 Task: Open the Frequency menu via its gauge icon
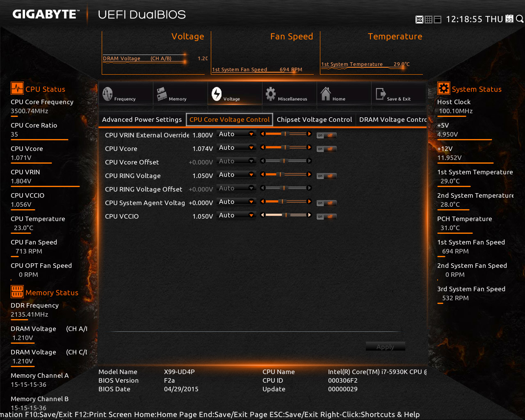107,94
